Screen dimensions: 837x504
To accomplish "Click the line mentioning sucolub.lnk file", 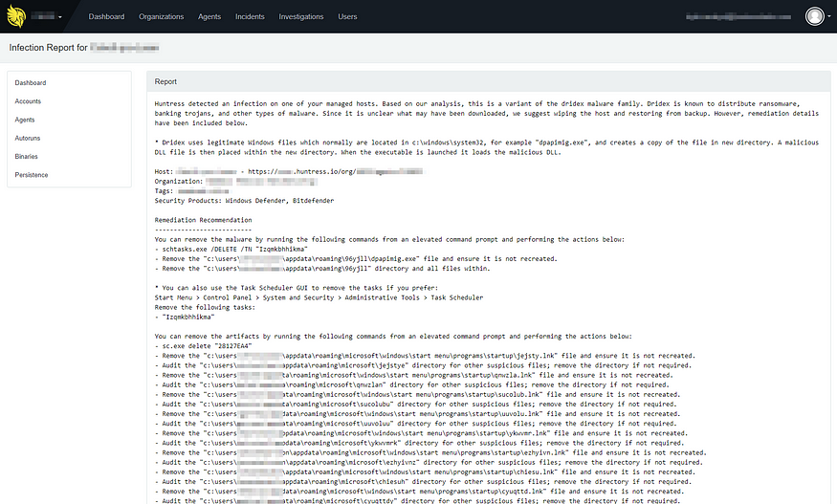I will click(417, 395).
